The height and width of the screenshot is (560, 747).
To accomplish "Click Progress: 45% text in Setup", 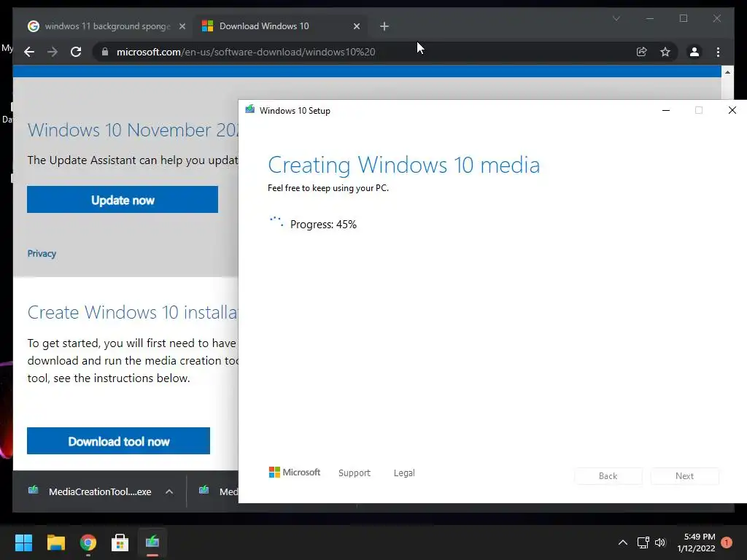I will pyautogui.click(x=323, y=225).
